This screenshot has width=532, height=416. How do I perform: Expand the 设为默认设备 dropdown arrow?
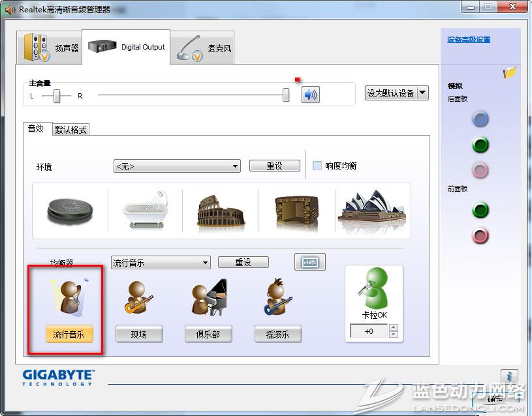(422, 93)
